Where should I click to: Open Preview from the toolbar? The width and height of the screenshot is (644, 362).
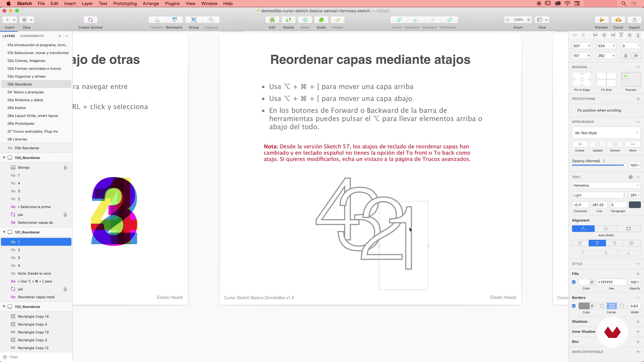(x=602, y=20)
